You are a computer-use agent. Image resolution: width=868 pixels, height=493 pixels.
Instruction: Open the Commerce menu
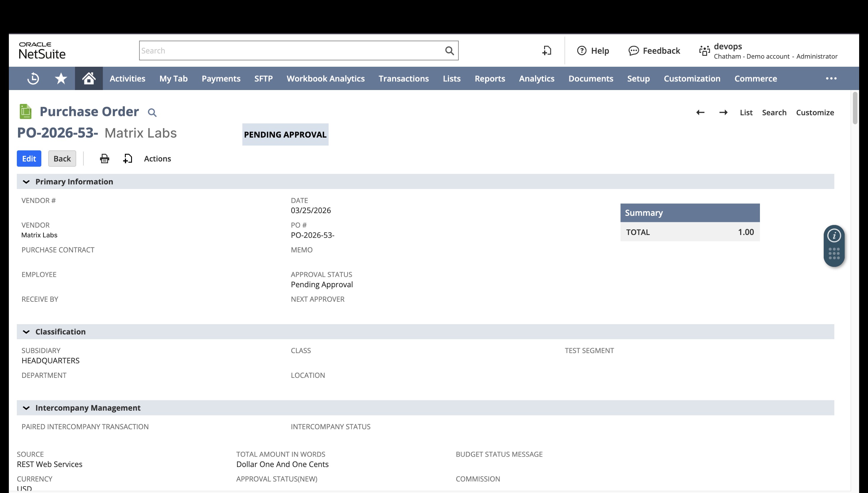click(756, 79)
